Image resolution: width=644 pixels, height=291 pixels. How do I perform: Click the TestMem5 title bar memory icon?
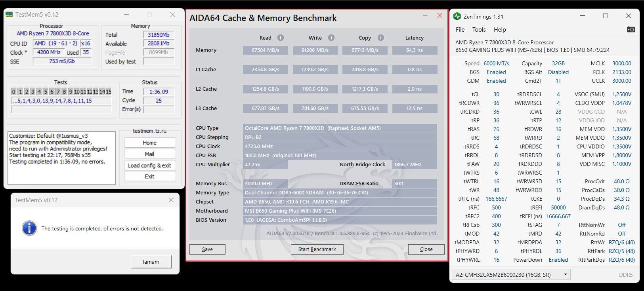[9, 15]
